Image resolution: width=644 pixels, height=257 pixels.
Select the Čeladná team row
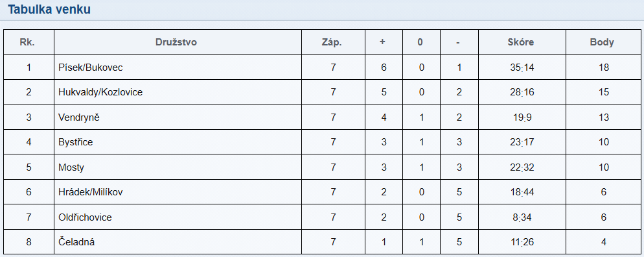click(321, 242)
